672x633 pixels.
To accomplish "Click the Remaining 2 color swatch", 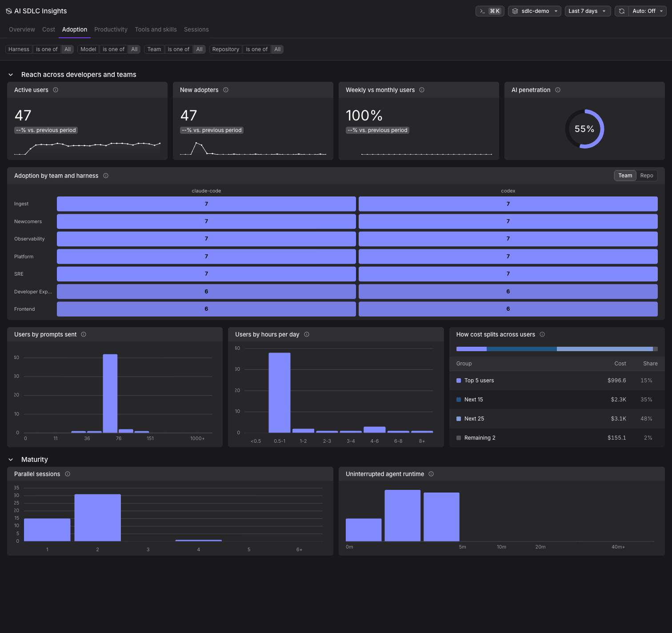I will [x=459, y=438].
